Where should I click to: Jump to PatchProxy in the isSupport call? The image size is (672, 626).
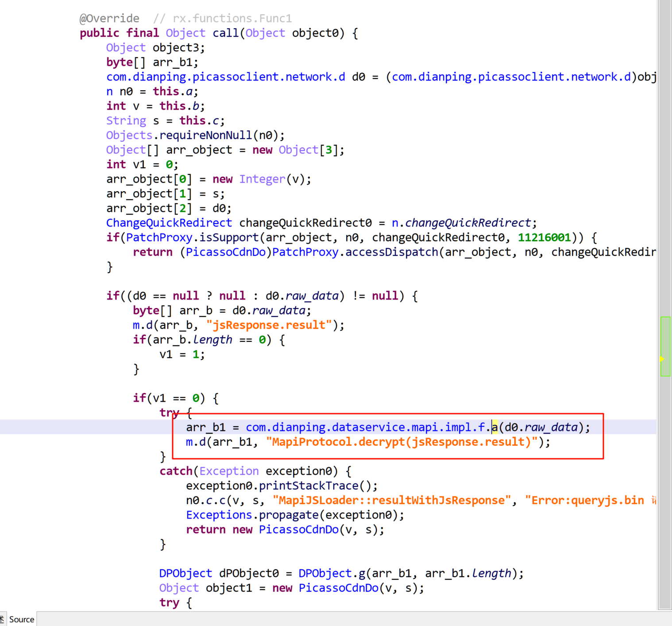coord(159,238)
